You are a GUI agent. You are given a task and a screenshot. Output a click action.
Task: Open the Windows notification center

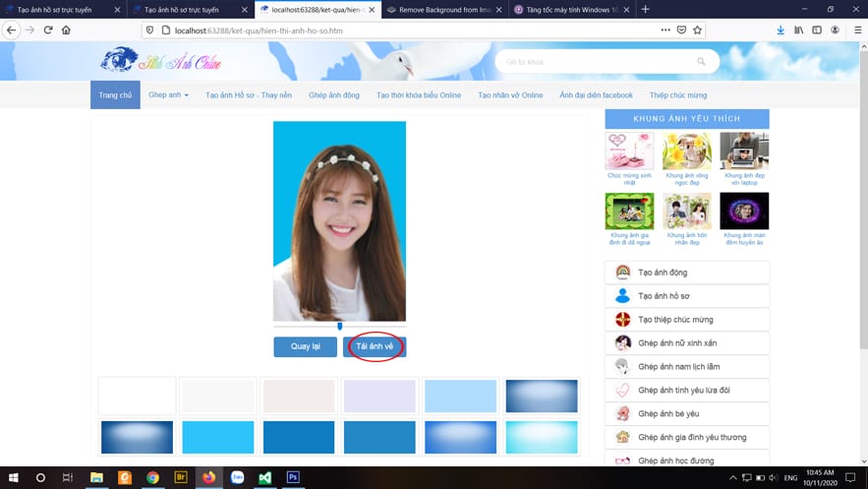point(850,477)
